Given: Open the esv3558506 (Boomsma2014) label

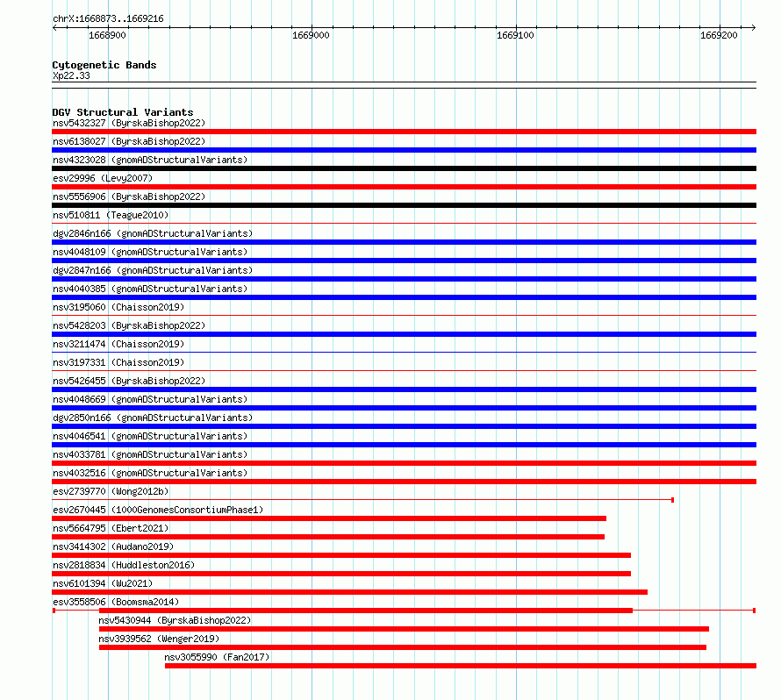Looking at the screenshot, I should pyautogui.click(x=116, y=602).
